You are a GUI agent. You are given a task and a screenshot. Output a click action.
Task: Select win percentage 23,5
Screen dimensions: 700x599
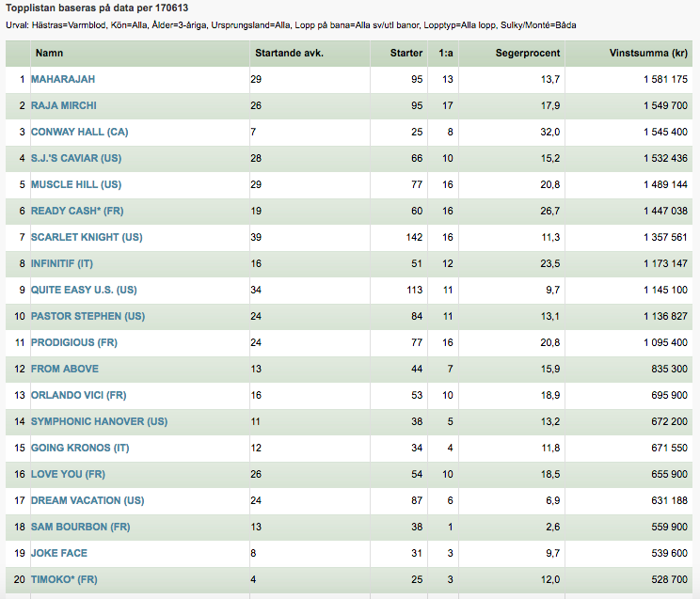[x=550, y=264]
